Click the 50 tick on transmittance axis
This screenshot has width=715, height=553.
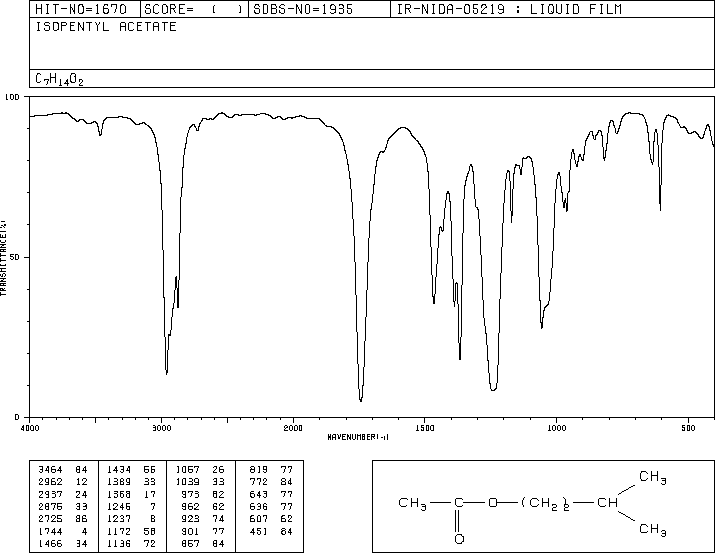pyautogui.click(x=15, y=257)
